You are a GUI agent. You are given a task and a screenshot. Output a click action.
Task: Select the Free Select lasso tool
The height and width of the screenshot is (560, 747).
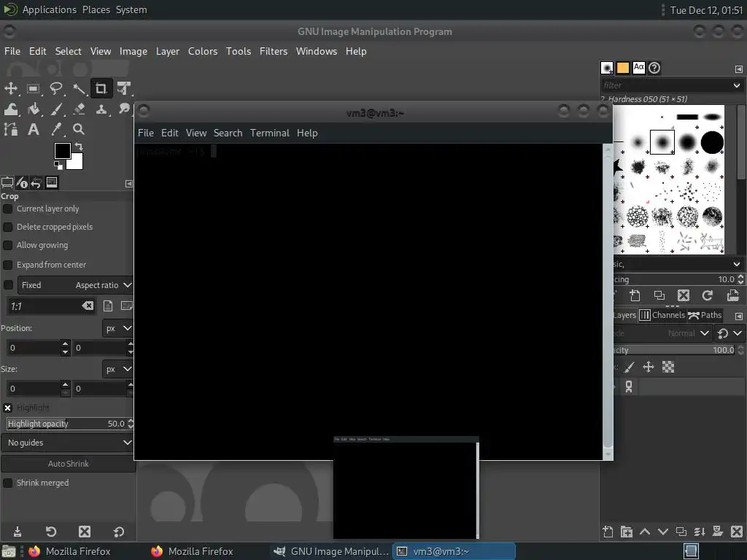click(x=56, y=88)
